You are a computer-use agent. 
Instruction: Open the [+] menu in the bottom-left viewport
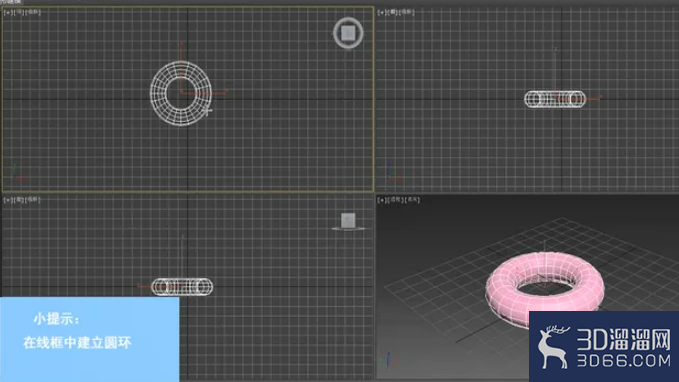pyautogui.click(x=8, y=200)
